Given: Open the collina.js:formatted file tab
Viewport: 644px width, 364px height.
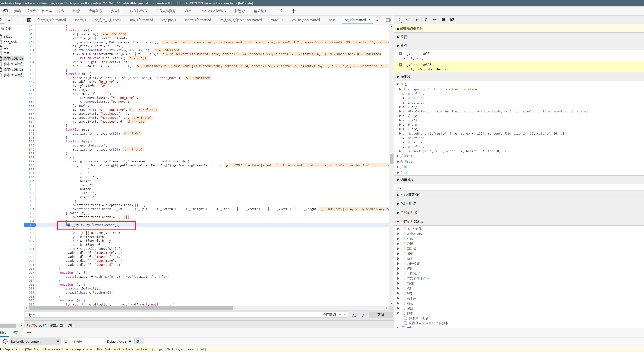Looking at the screenshot, I should click(306, 20).
